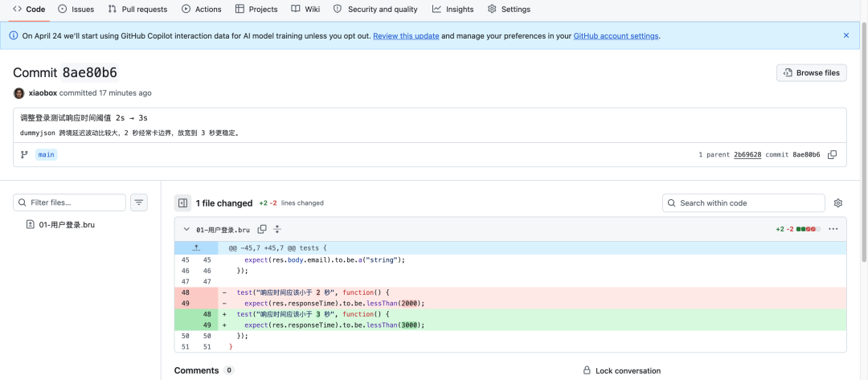Expand all lines in the file diff
The height and width of the screenshot is (380, 868).
coord(277,229)
